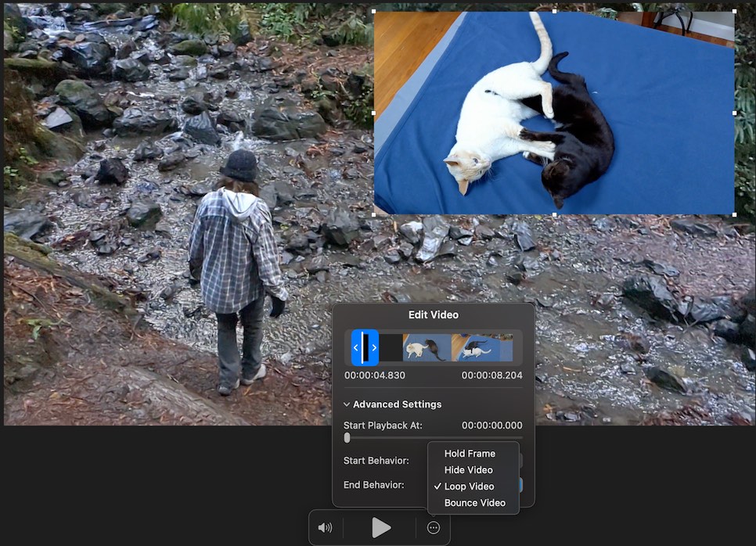Click the Start Behavior label
Image resolution: width=756 pixels, height=546 pixels.
(x=376, y=461)
